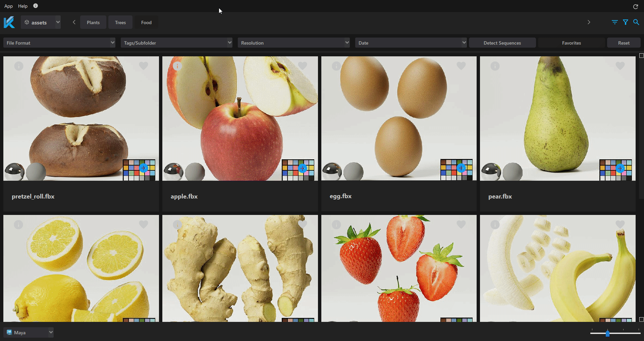Favorite the lemon asset with heart
This screenshot has width=644, height=341.
tap(144, 224)
